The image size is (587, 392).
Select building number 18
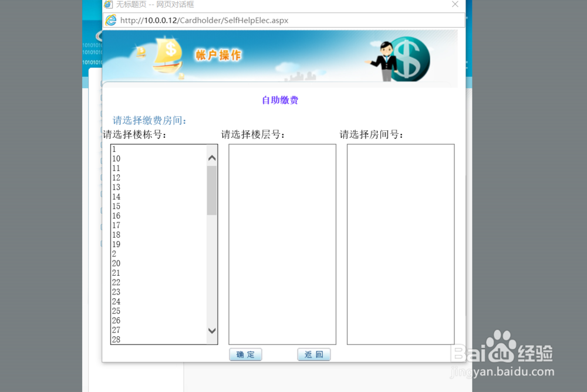[158, 235]
